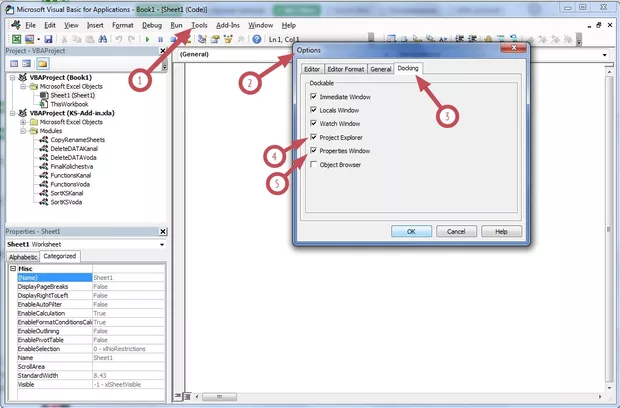Click the VBA application icon left of File

pyautogui.click(x=16, y=25)
